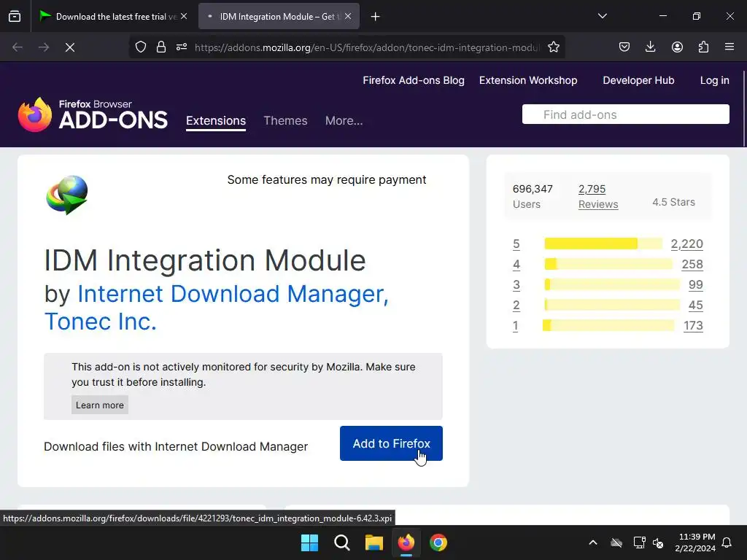The image size is (747, 560).
Task: Open the 99 three-star reviews count
Action: click(x=695, y=285)
